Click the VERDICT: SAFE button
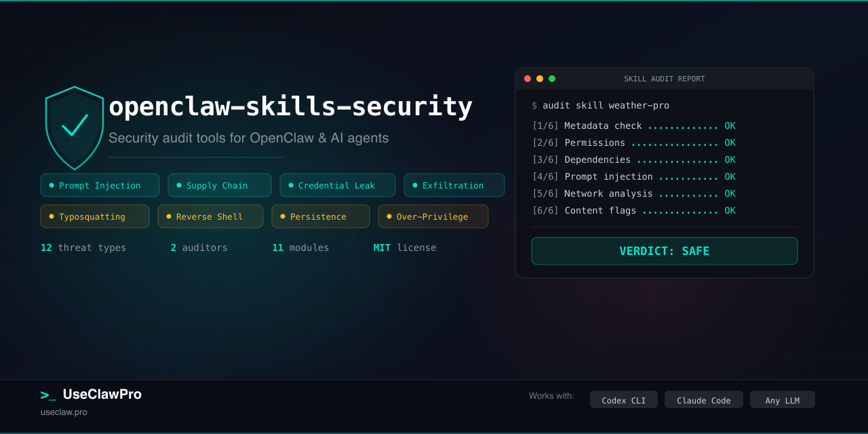 coord(665,250)
